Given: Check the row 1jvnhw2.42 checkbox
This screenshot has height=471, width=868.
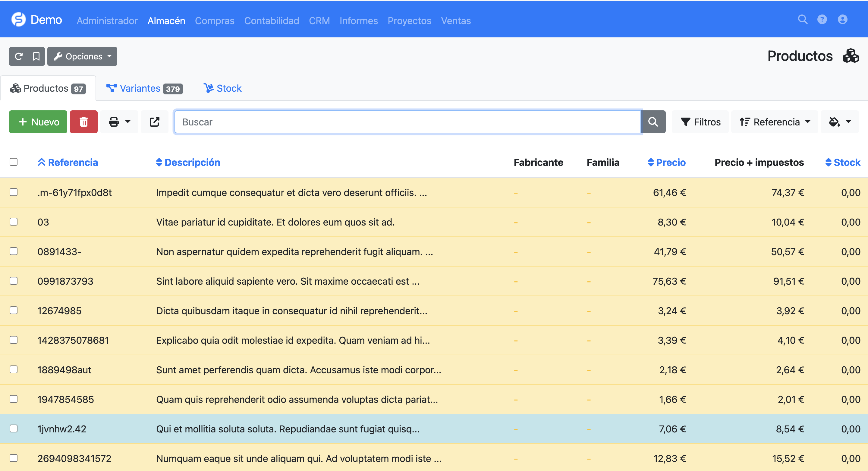Looking at the screenshot, I should pos(14,428).
